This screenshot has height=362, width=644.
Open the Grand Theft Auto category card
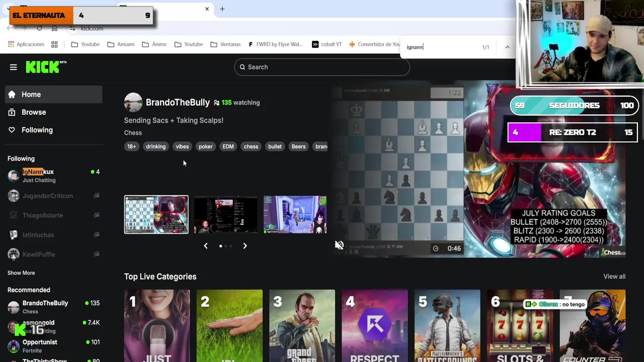click(x=302, y=326)
